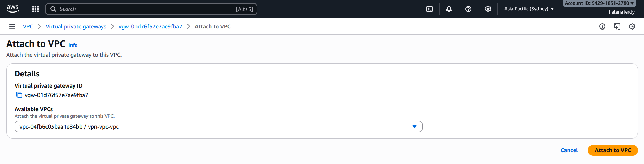The height and width of the screenshot is (164, 644).
Task: Expand the Asia Pacific (Sydney) region selector
Action: [529, 9]
